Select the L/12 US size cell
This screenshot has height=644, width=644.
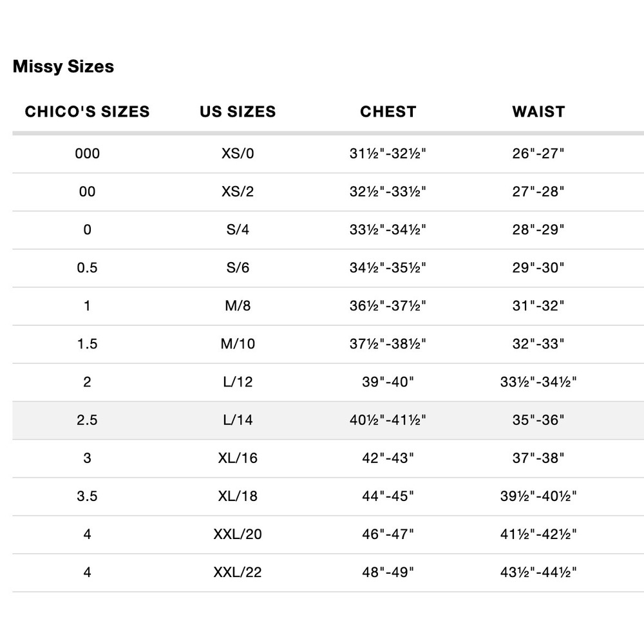pyautogui.click(x=238, y=382)
